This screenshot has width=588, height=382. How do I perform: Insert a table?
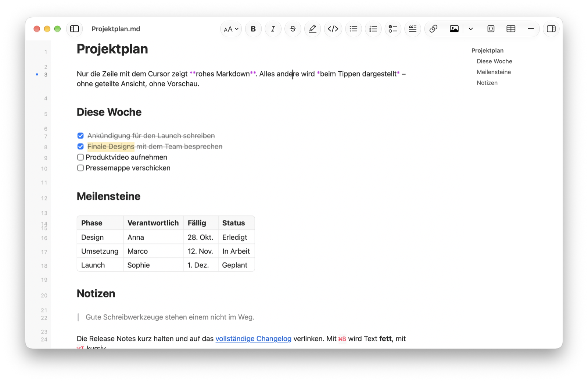pos(511,29)
